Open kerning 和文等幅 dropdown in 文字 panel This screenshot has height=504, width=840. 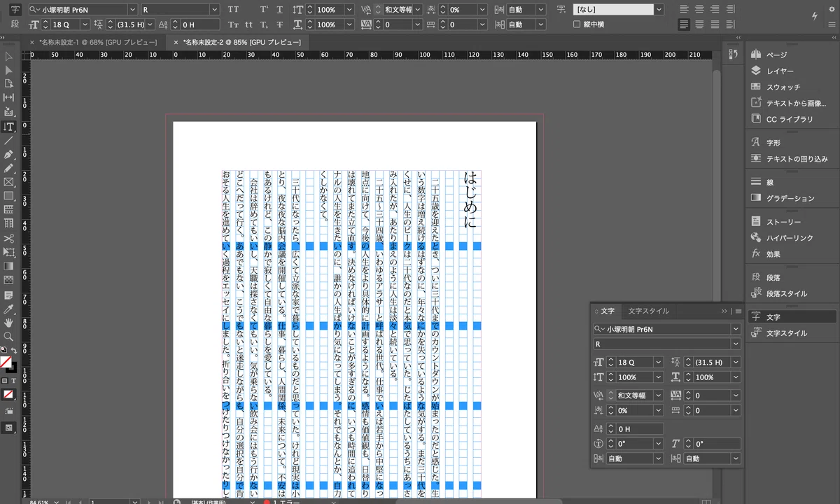point(658,395)
